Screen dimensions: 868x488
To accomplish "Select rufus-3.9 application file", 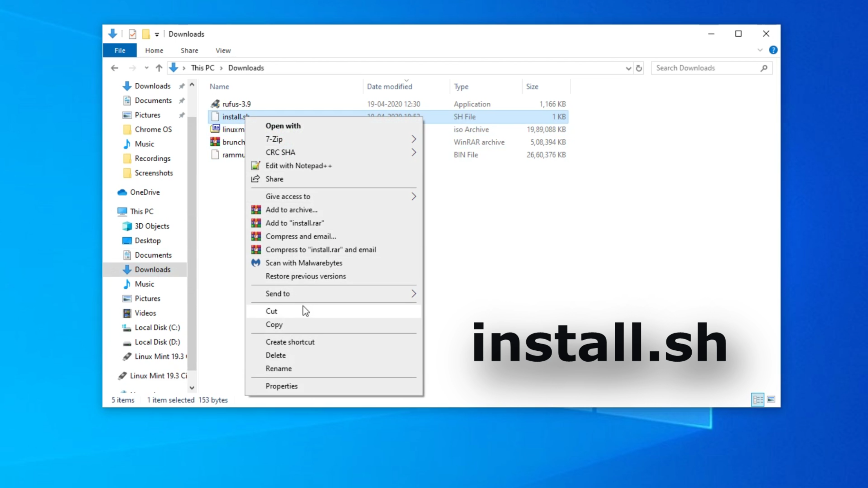I will click(236, 104).
